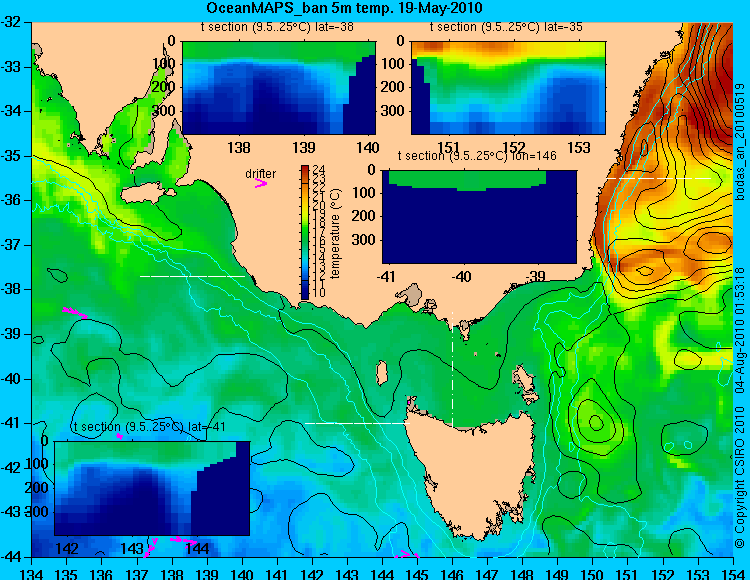Open the lat=-41 temperature section inset plot

pos(152,488)
